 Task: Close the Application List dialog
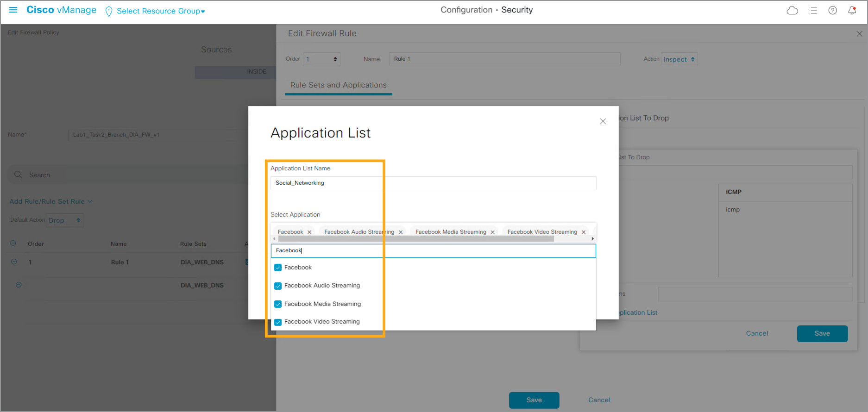(603, 121)
